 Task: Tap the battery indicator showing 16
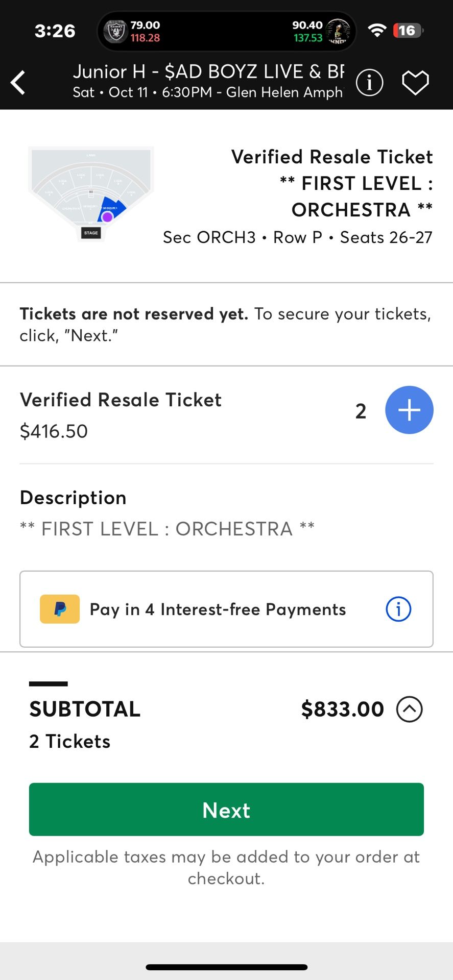[x=408, y=31]
